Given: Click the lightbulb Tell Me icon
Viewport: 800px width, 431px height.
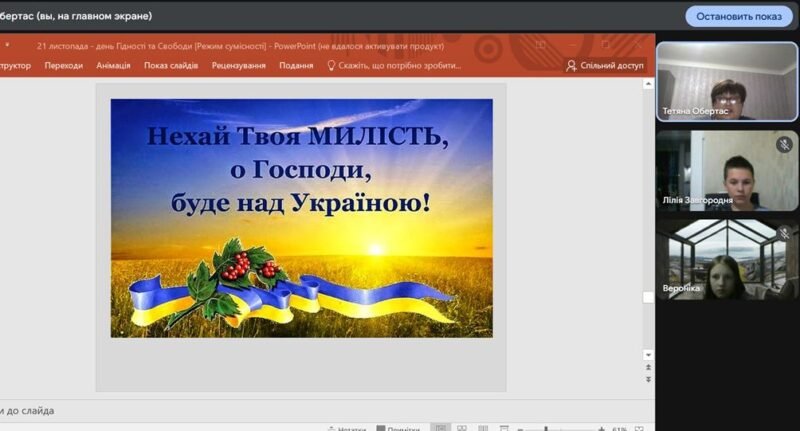Looking at the screenshot, I should point(329,66).
